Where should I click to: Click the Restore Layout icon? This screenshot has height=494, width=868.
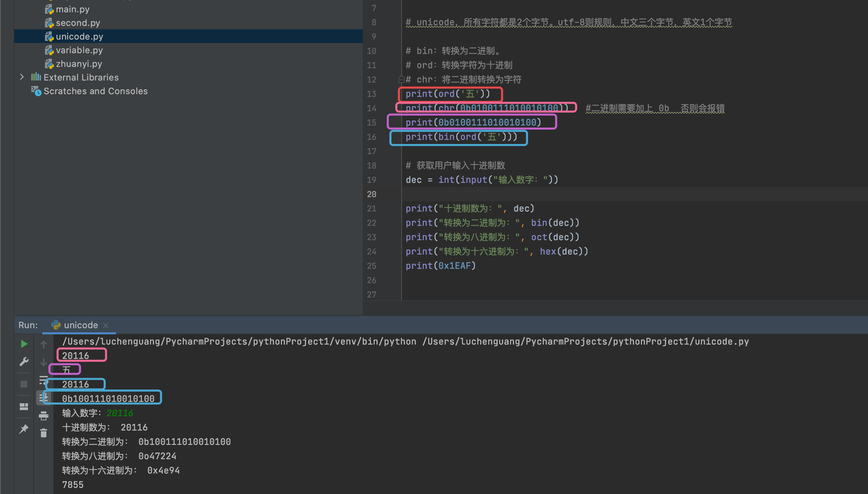pyautogui.click(x=24, y=407)
